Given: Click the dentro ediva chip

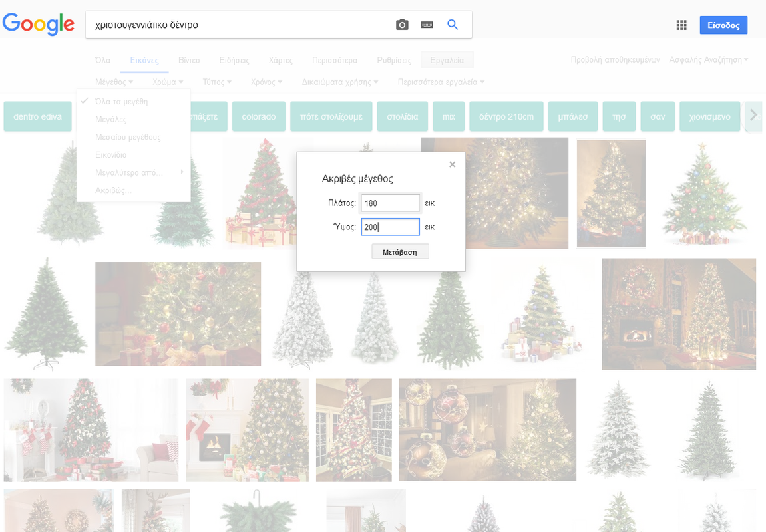Looking at the screenshot, I should point(38,116).
